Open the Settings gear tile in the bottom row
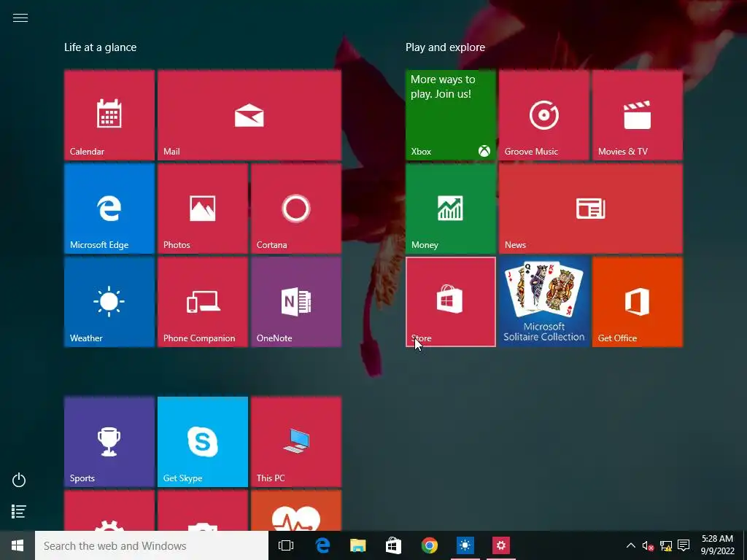 click(x=109, y=510)
